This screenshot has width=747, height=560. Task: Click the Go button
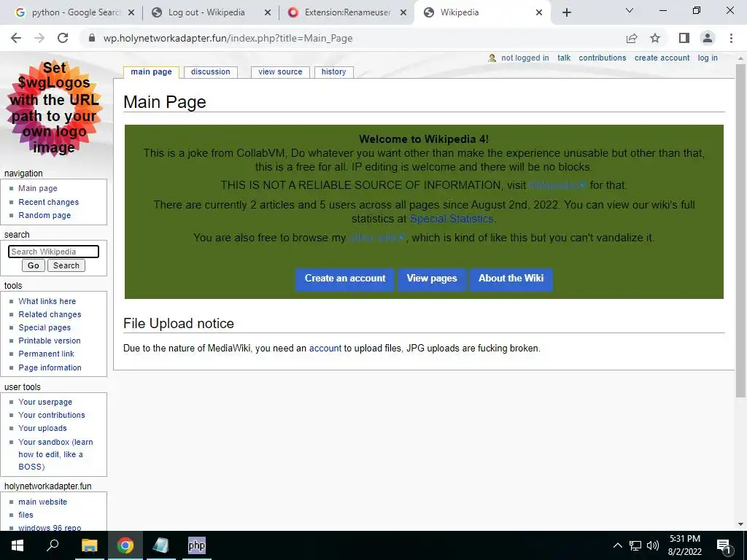[x=34, y=265]
